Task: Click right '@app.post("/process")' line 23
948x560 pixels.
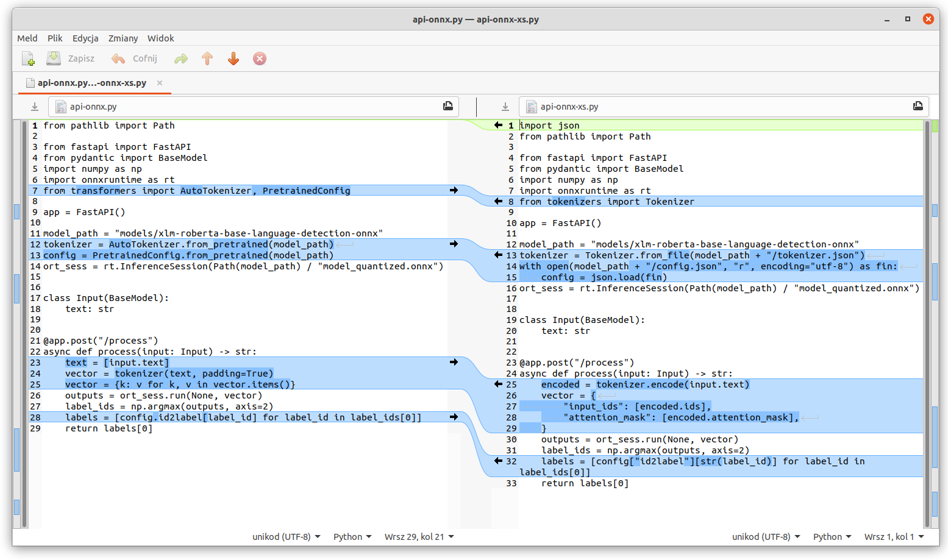Action: tap(577, 363)
